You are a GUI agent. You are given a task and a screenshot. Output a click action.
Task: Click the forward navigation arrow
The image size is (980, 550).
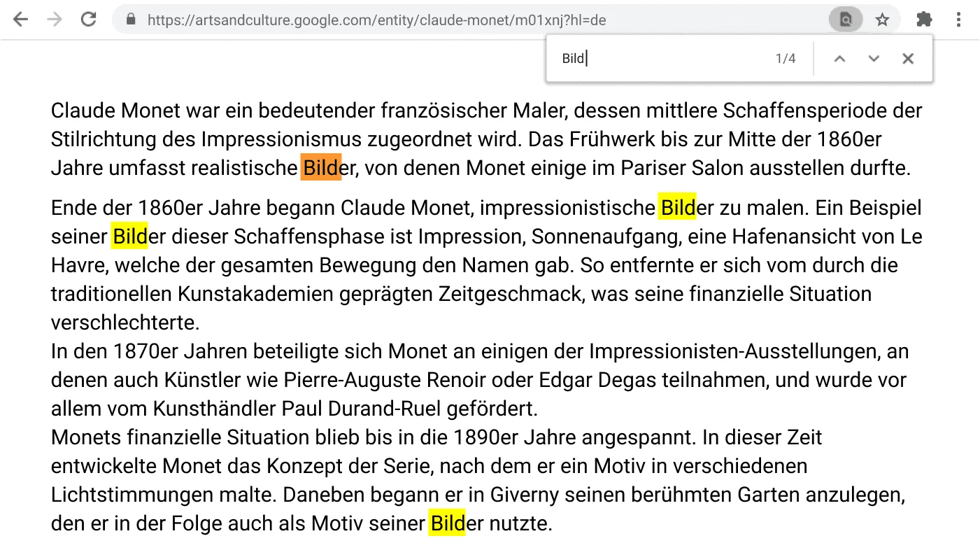click(x=54, y=19)
